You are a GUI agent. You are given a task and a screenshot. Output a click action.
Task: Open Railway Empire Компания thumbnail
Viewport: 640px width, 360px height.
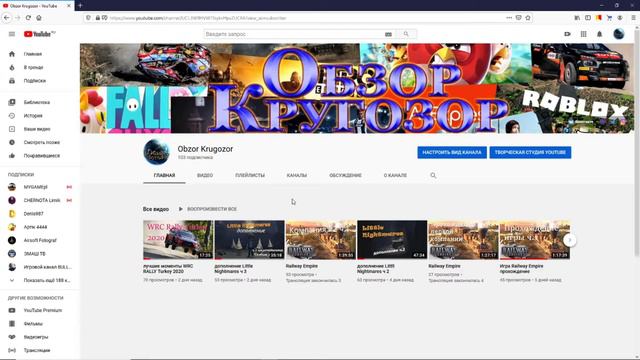pos(321,240)
